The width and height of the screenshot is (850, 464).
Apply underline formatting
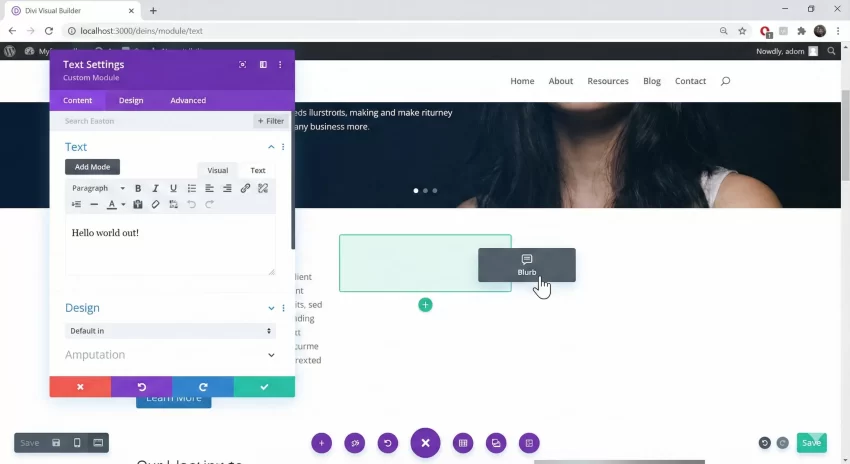[x=173, y=188]
